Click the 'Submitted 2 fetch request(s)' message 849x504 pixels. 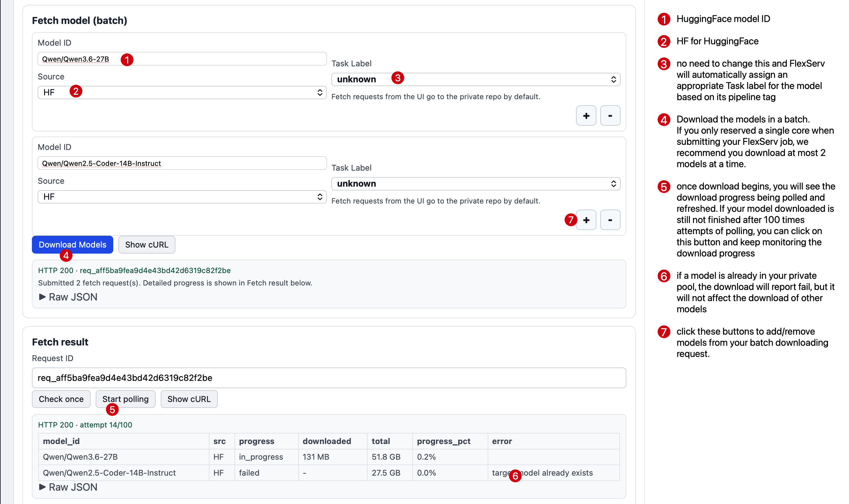point(175,283)
